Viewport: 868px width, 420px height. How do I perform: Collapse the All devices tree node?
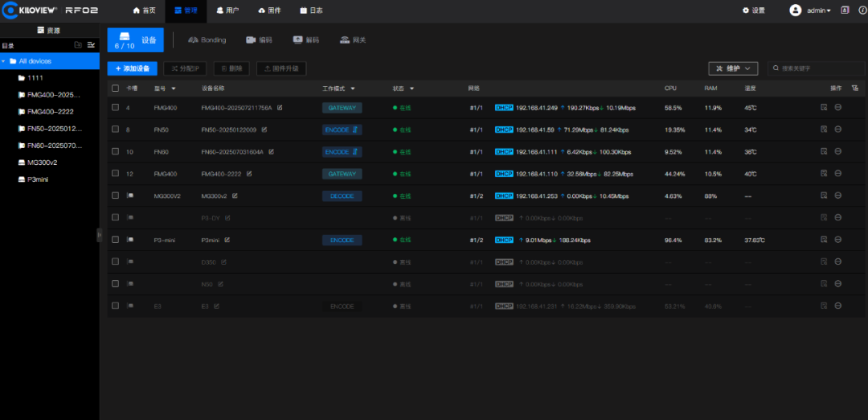click(x=4, y=61)
